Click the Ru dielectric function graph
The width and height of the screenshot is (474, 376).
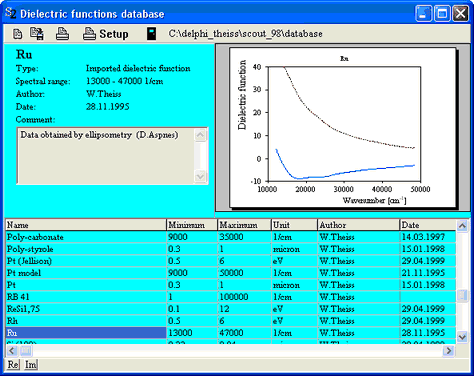pyautogui.click(x=343, y=128)
